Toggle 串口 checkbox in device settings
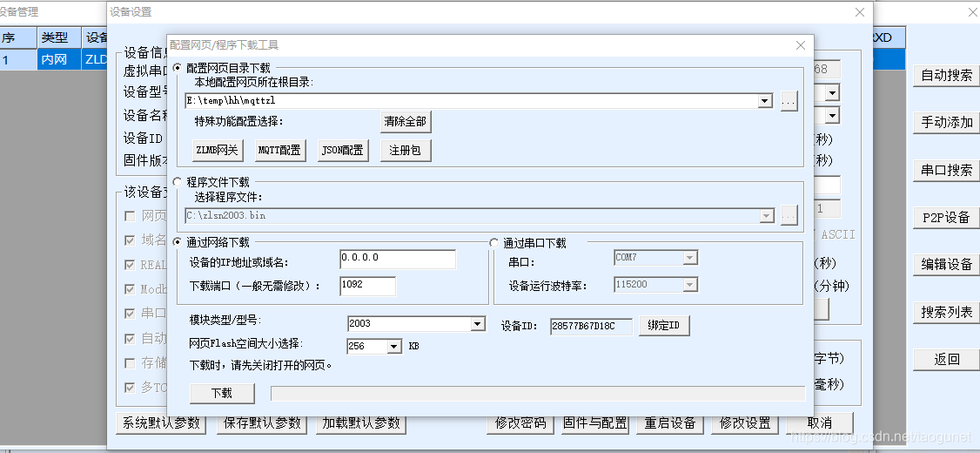 130,314
